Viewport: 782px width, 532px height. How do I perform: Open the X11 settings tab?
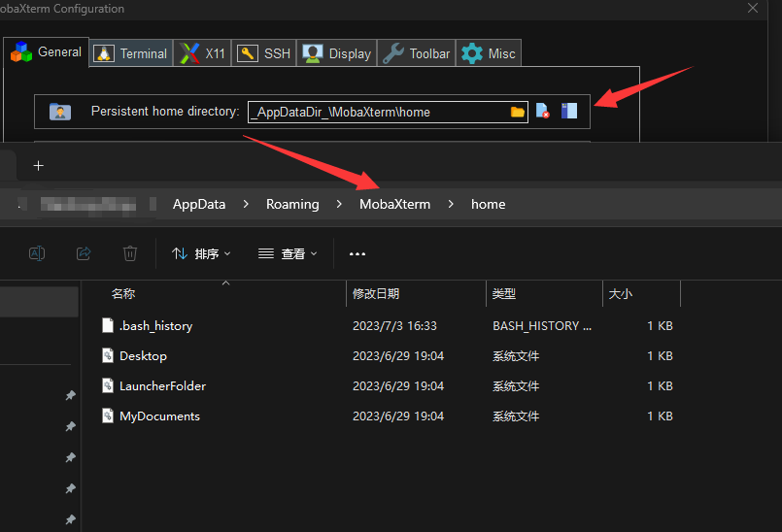[x=205, y=53]
